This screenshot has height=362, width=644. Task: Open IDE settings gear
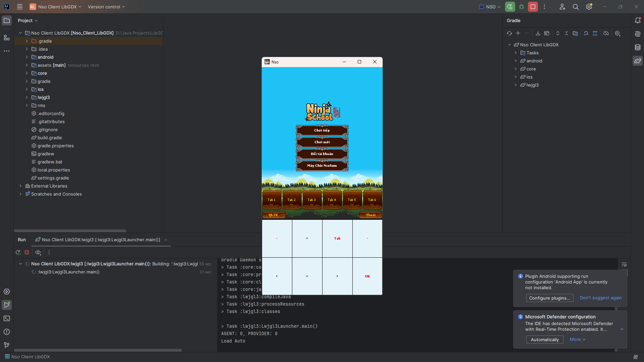[x=589, y=7]
